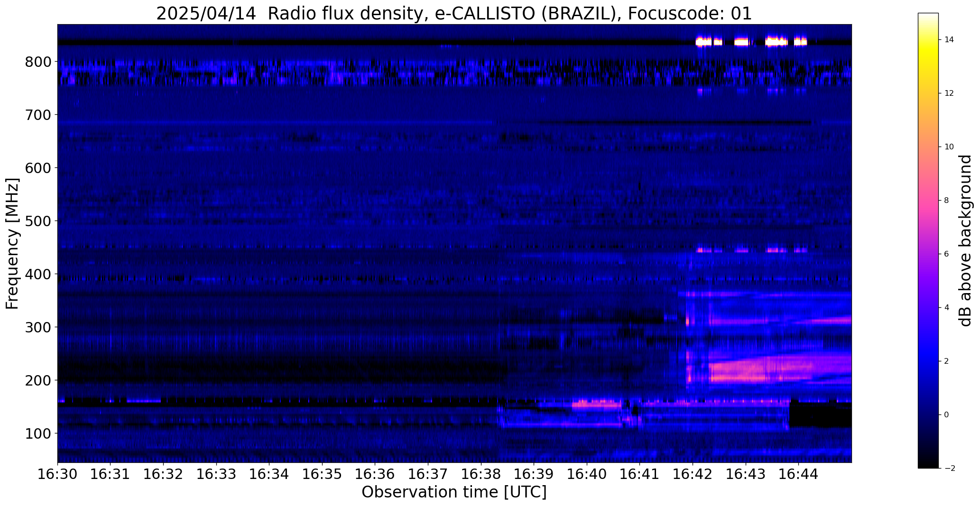Click the colorbar tick label 0
The image size is (980, 506).
947,415
